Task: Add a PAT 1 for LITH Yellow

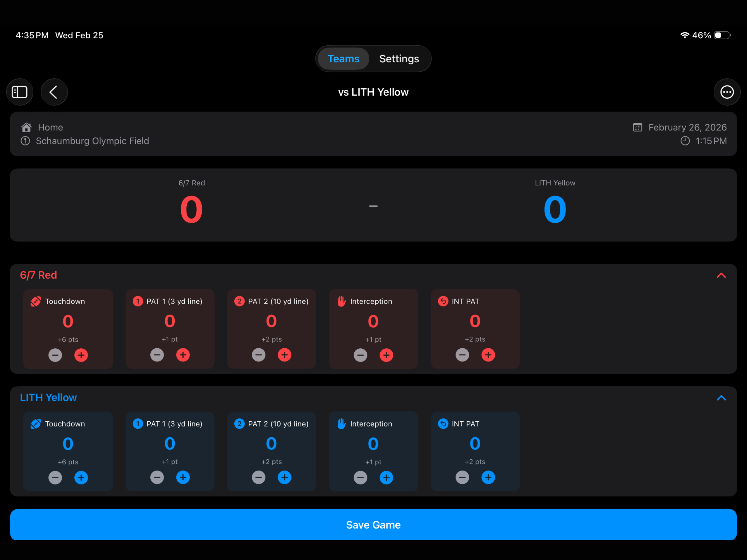Action: (183, 477)
